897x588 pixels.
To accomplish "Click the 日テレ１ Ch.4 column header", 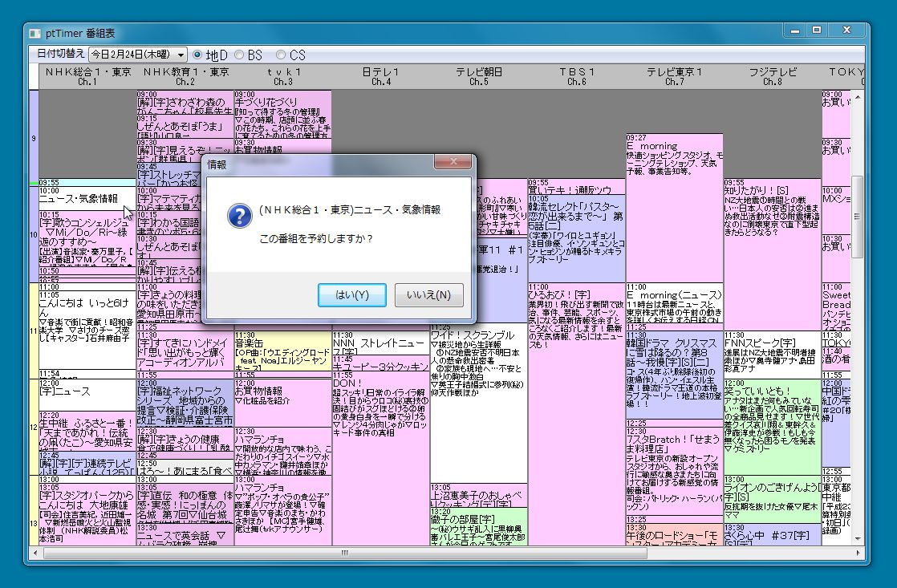I will coord(381,77).
